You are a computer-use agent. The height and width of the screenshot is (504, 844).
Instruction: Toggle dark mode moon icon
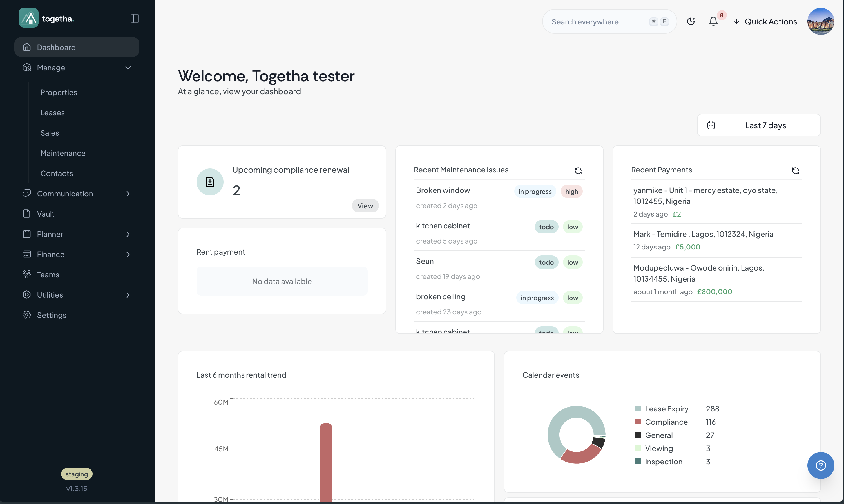[691, 21]
